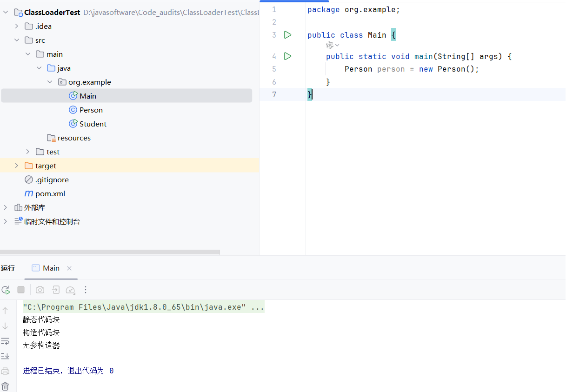Close the Main run tab
The height and width of the screenshot is (392, 566).
point(69,268)
